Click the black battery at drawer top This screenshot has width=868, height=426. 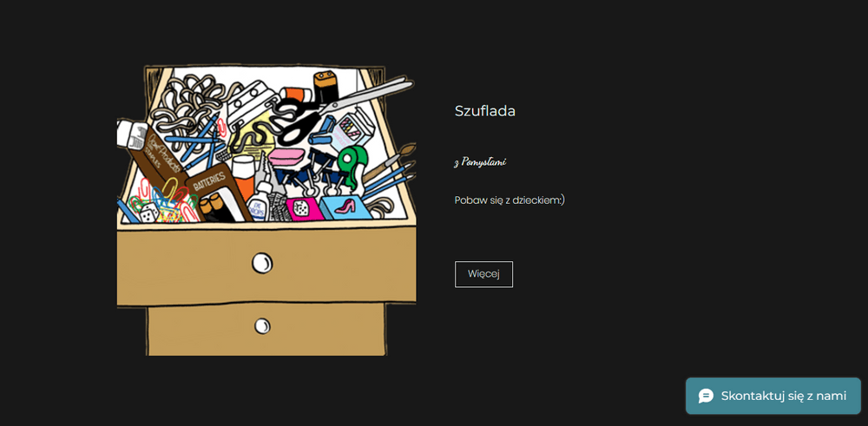click(x=325, y=86)
